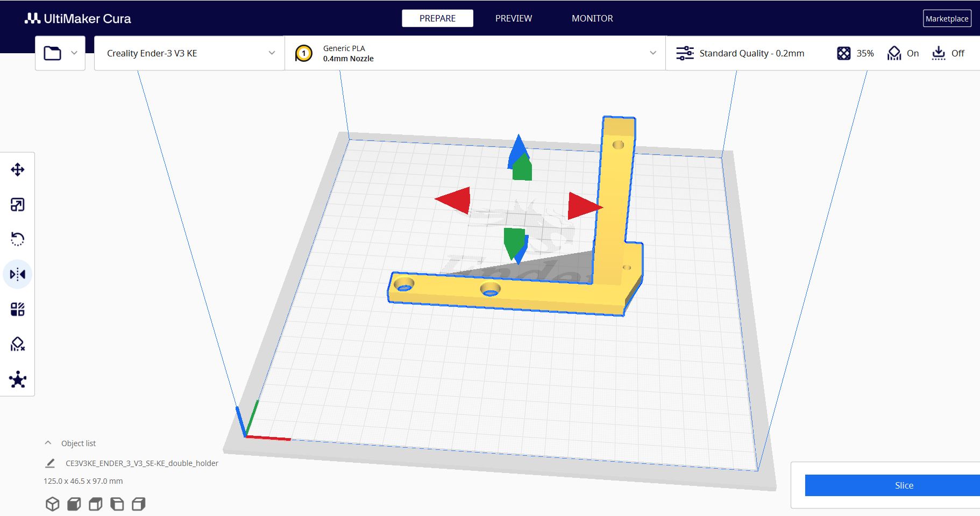Open the Creality Ender-3 V3 KE printer dropdown
The height and width of the screenshot is (516, 980).
tap(188, 53)
